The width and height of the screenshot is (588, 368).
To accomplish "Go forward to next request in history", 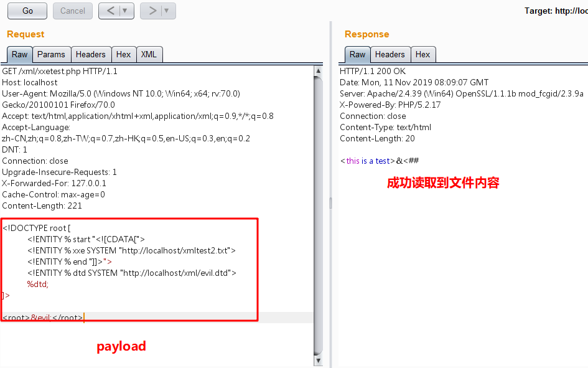I will [x=152, y=11].
